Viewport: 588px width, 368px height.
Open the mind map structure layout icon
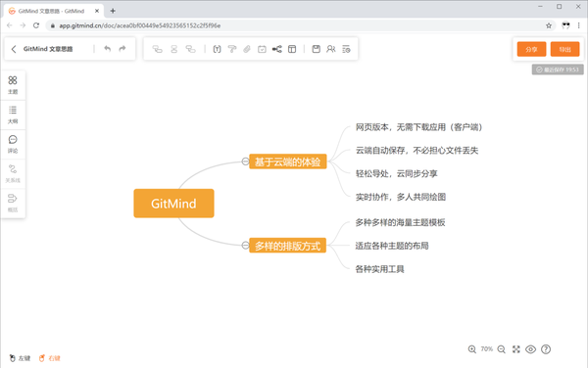pos(277,49)
